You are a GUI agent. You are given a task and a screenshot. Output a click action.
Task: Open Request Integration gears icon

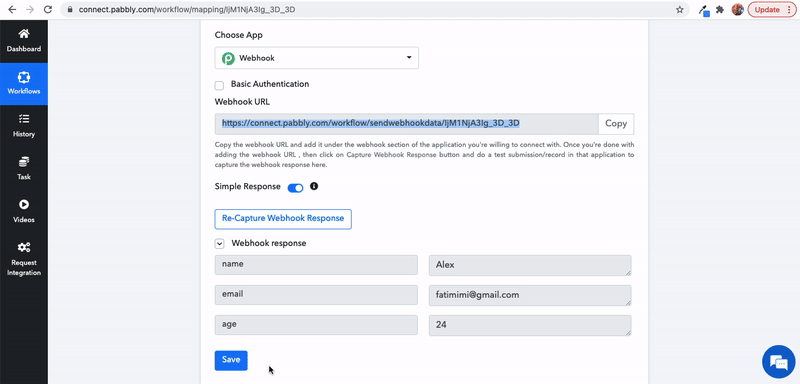(23, 247)
